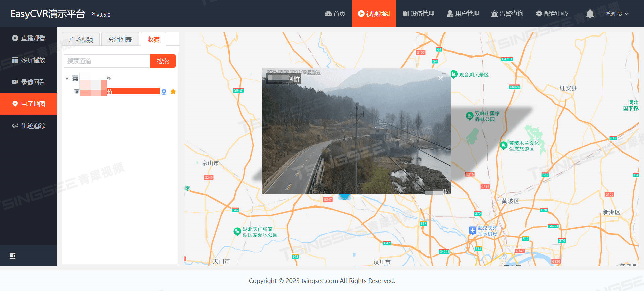Click the server device icon in the tree

pyautogui.click(x=75, y=78)
